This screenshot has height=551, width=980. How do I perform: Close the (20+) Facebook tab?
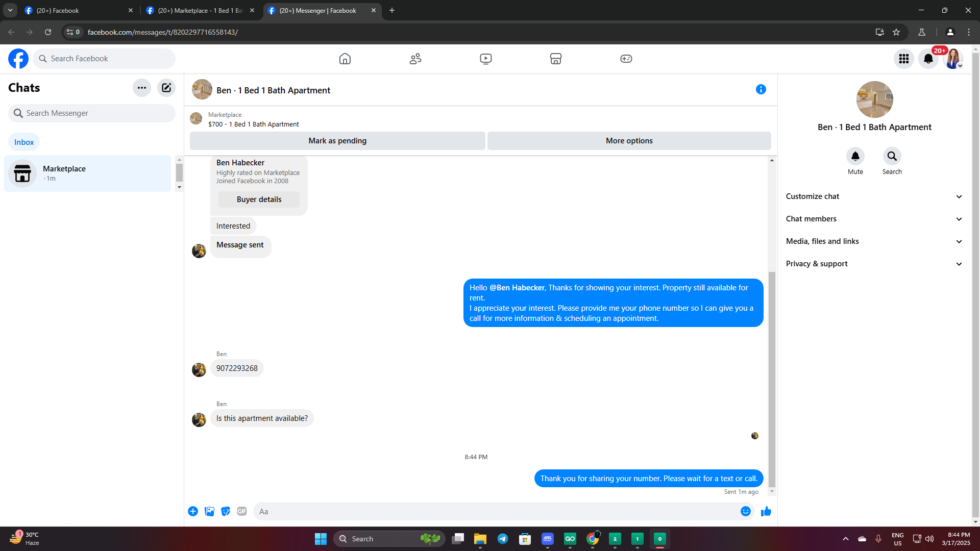131,10
